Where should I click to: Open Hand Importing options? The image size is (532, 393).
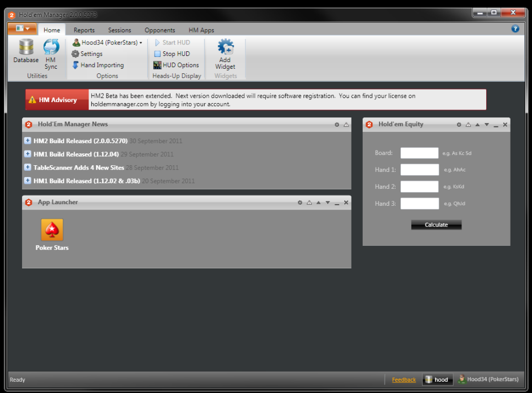tap(98, 65)
